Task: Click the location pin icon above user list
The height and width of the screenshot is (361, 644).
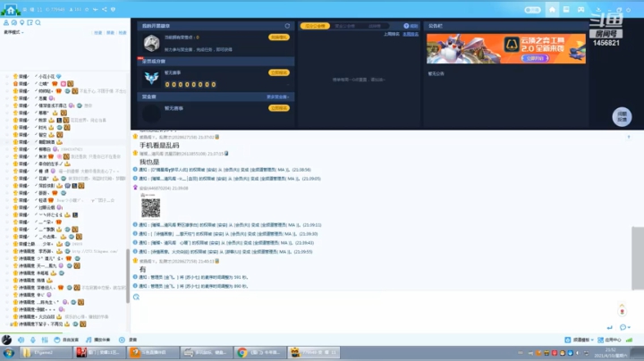Action: pyautogui.click(x=21, y=22)
